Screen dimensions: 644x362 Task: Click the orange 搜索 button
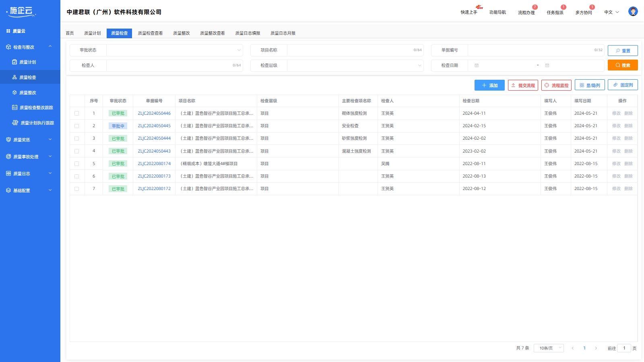(622, 65)
